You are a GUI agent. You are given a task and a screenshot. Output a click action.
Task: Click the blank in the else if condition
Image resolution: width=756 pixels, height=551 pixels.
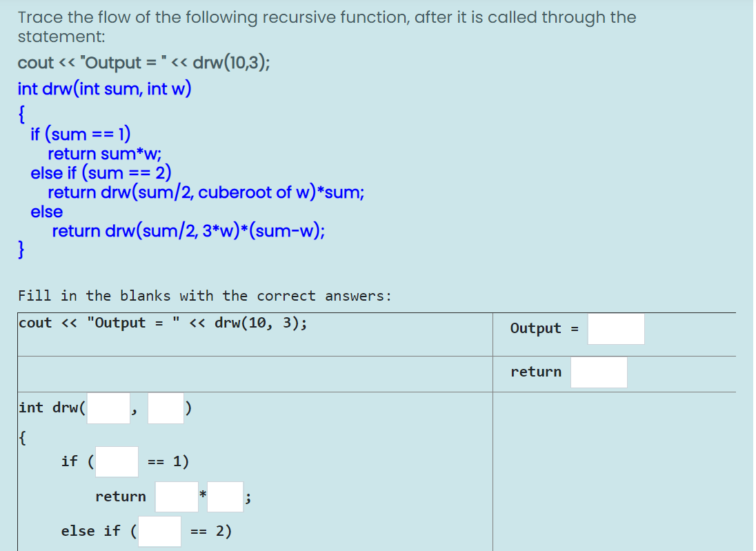click(x=159, y=531)
